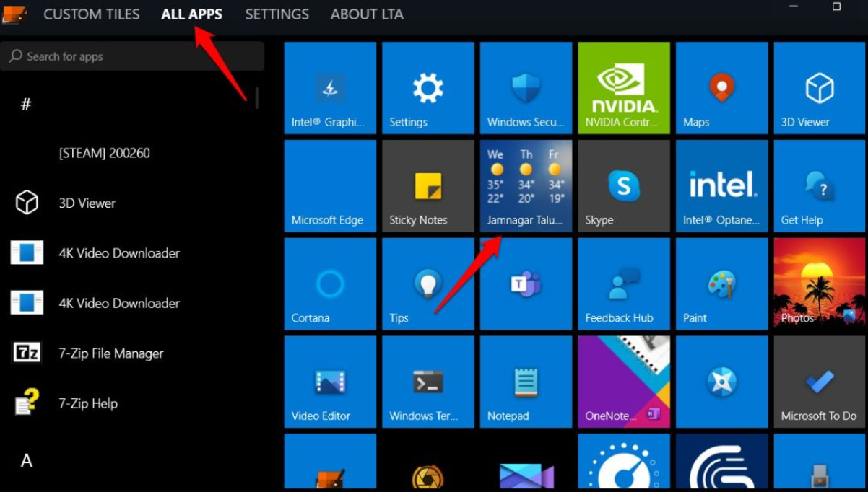
Task: Launch the Windows Terminal tile
Action: (428, 382)
